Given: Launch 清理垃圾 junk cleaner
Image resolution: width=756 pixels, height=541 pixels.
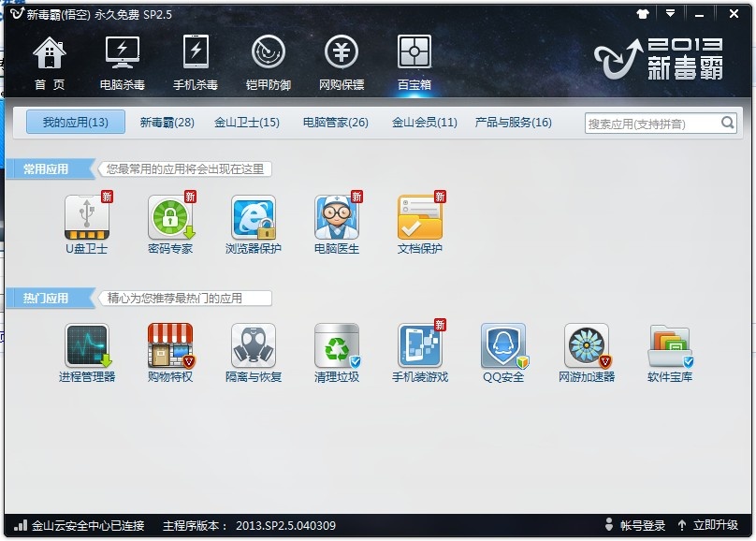Looking at the screenshot, I should [337, 346].
